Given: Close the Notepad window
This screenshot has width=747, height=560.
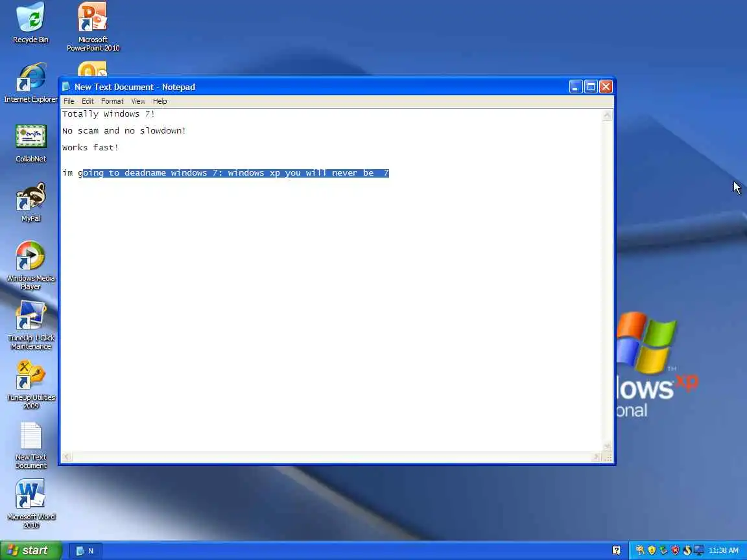Looking at the screenshot, I should coord(606,87).
